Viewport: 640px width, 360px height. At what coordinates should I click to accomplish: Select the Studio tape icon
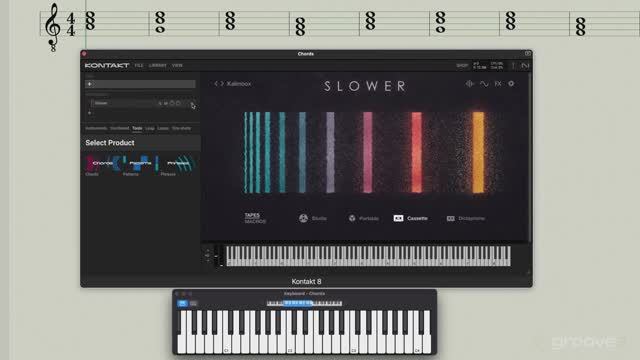[x=303, y=218]
